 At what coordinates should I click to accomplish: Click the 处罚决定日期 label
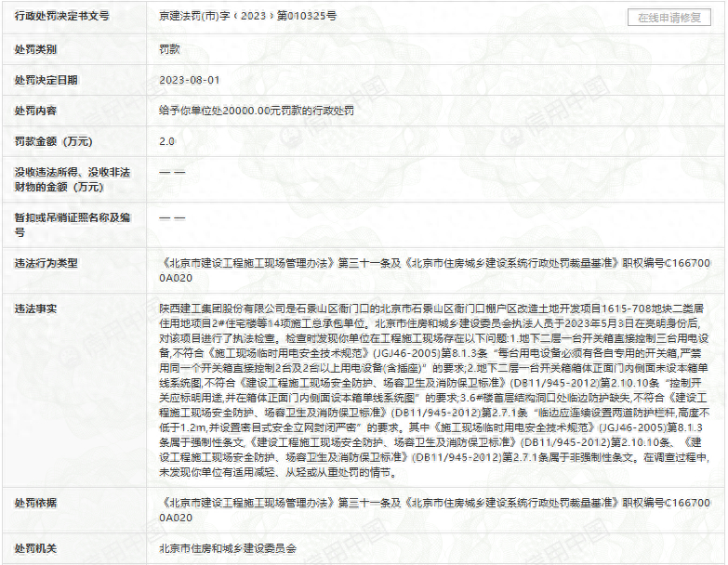pos(46,80)
